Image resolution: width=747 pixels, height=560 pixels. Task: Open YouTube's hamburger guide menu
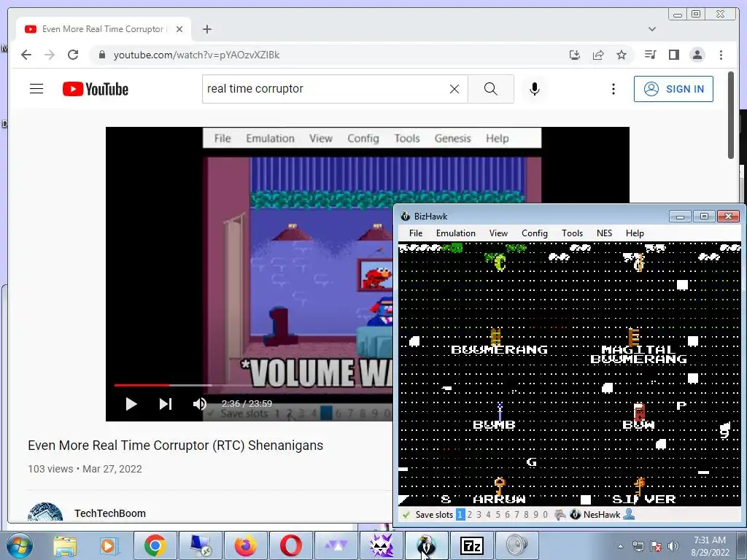pyautogui.click(x=36, y=88)
